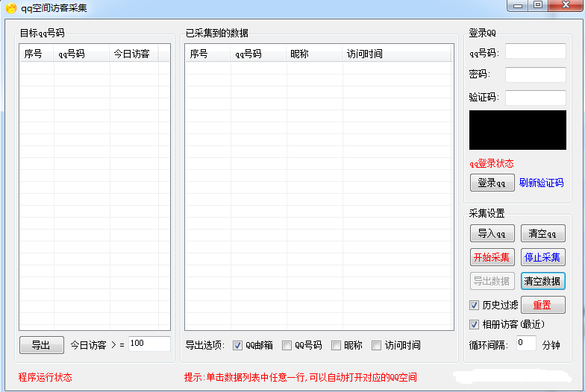Focus the qq号码 login input field
The width and height of the screenshot is (585, 392).
(x=535, y=51)
